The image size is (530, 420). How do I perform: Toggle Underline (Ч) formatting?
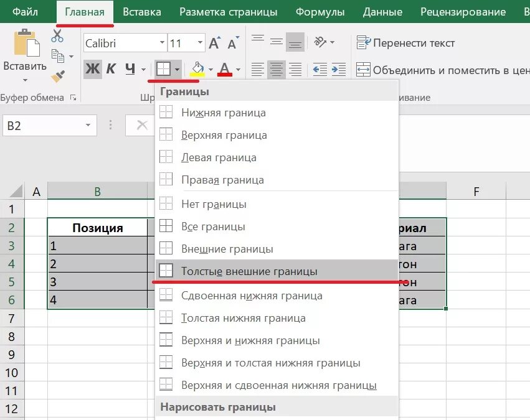[130, 69]
